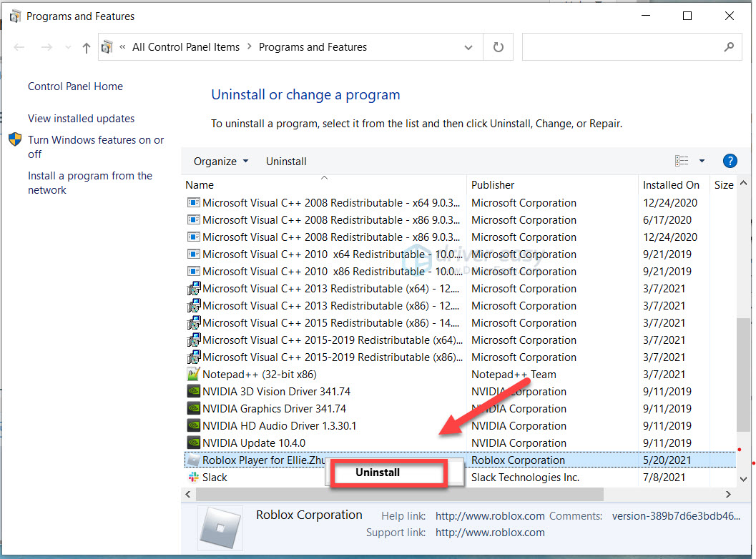Screen dimensions: 756x559
Task: Select Visual C++ 2013 Redistributable (x64) row
Action: 461,289
